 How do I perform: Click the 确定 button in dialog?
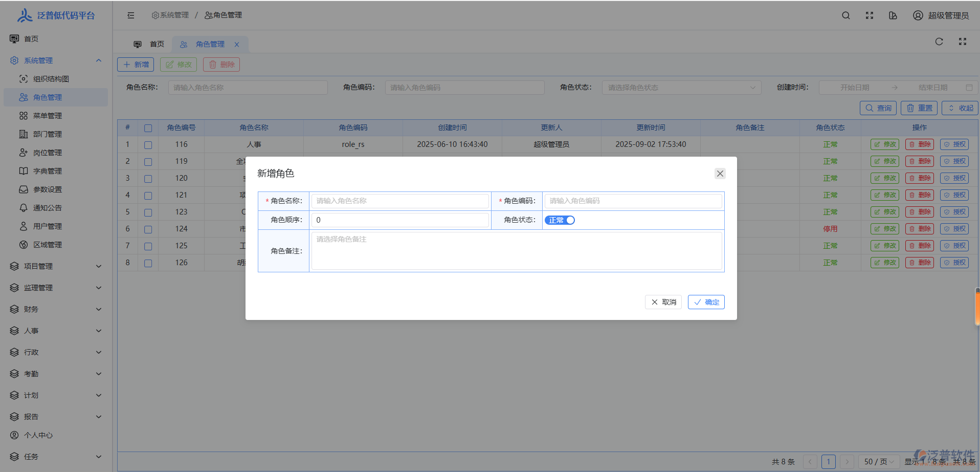[706, 302]
